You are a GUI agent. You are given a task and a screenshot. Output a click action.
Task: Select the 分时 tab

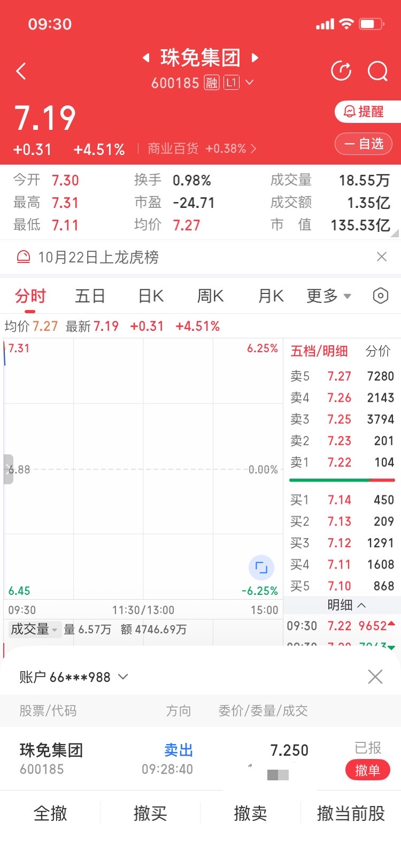(x=30, y=296)
